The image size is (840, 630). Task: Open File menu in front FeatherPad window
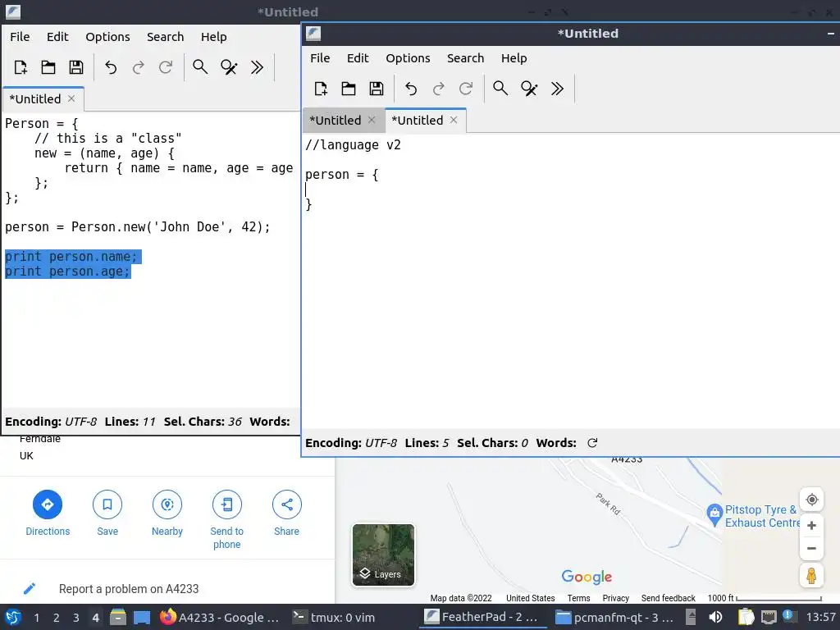pyautogui.click(x=320, y=58)
